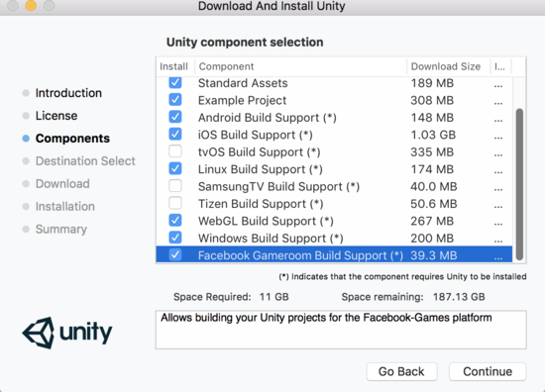Uncheck Facebook Gameroom Build Support checkbox
The width and height of the screenshot is (545, 392).
(175, 254)
